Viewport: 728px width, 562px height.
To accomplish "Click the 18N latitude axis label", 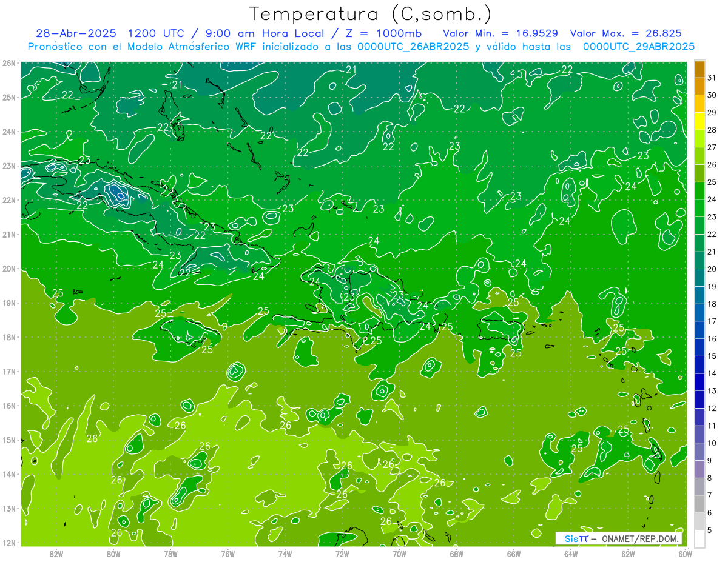I will click(x=9, y=337).
